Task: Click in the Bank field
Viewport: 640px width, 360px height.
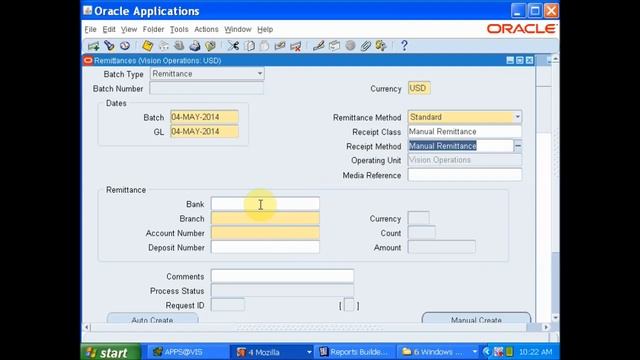Action: [x=265, y=204]
